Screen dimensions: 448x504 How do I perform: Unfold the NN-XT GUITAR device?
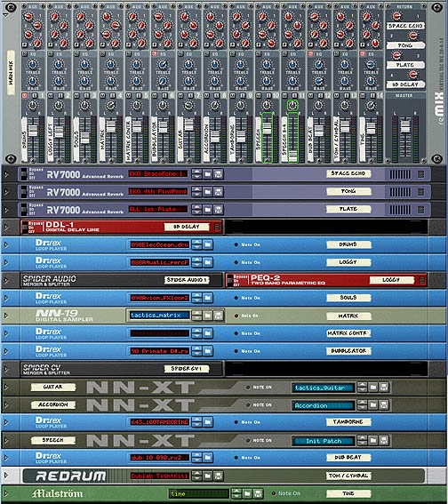click(x=6, y=388)
